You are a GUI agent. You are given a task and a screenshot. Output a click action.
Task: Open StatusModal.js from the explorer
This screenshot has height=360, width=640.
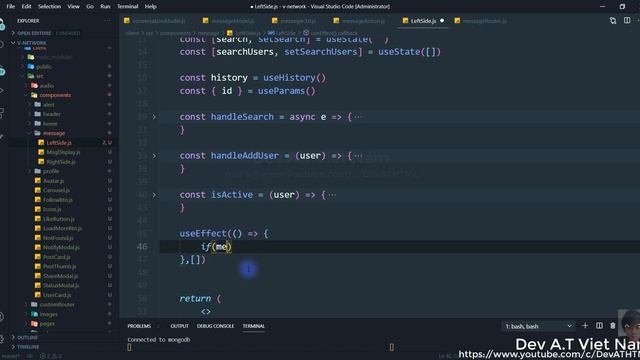click(61, 286)
